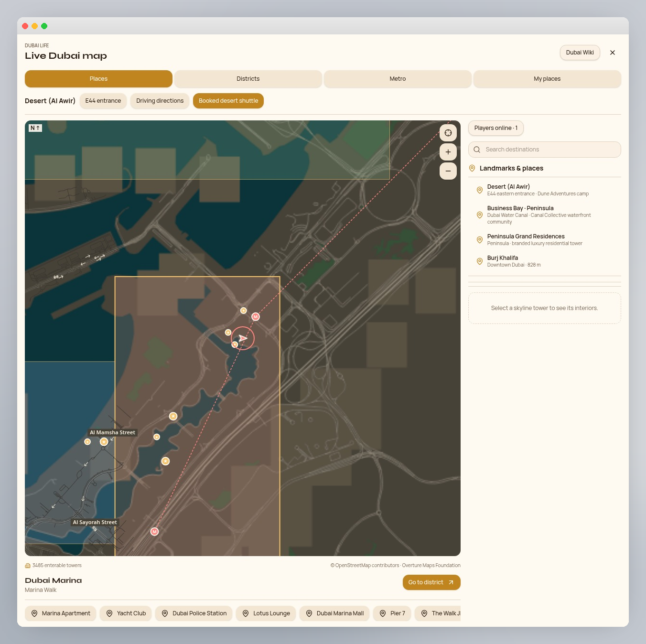646x644 pixels.
Task: Select Burj Khalifa from landmarks list
Action: (x=545, y=261)
